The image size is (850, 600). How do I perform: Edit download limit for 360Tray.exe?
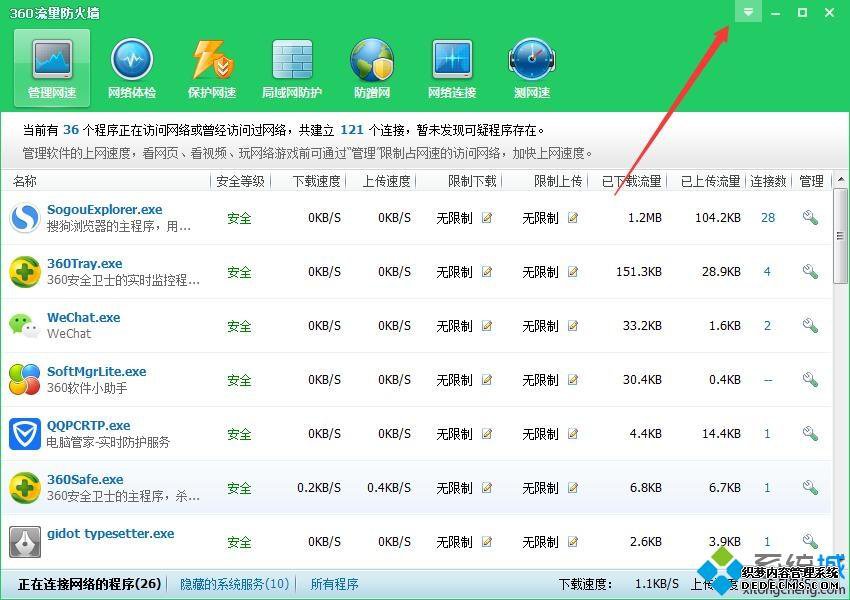pyautogui.click(x=487, y=272)
